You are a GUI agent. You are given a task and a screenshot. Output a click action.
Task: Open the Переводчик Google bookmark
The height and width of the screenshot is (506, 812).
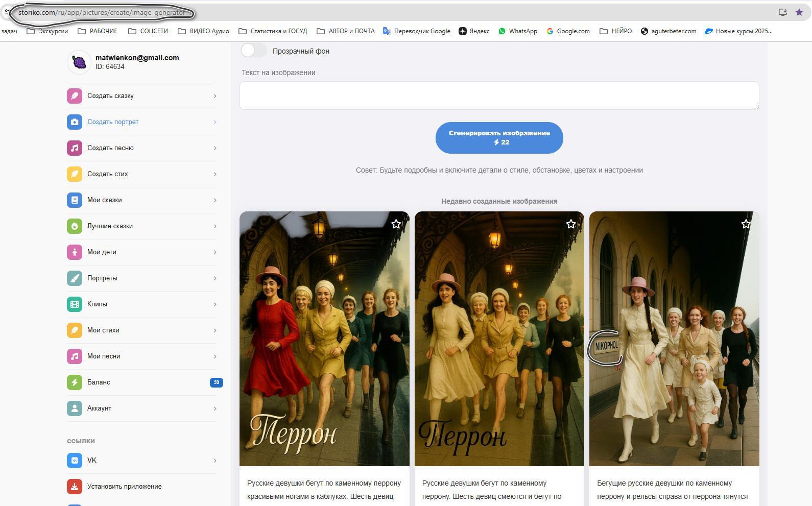417,31
